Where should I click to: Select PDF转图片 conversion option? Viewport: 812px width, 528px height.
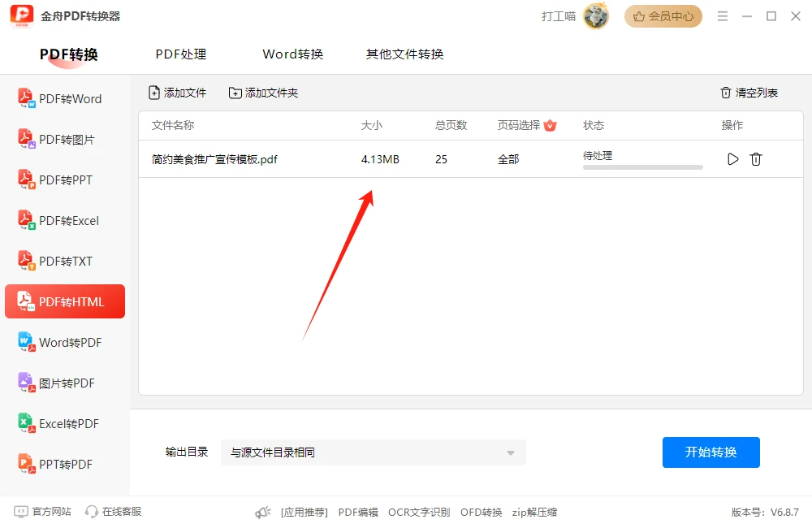(x=65, y=140)
